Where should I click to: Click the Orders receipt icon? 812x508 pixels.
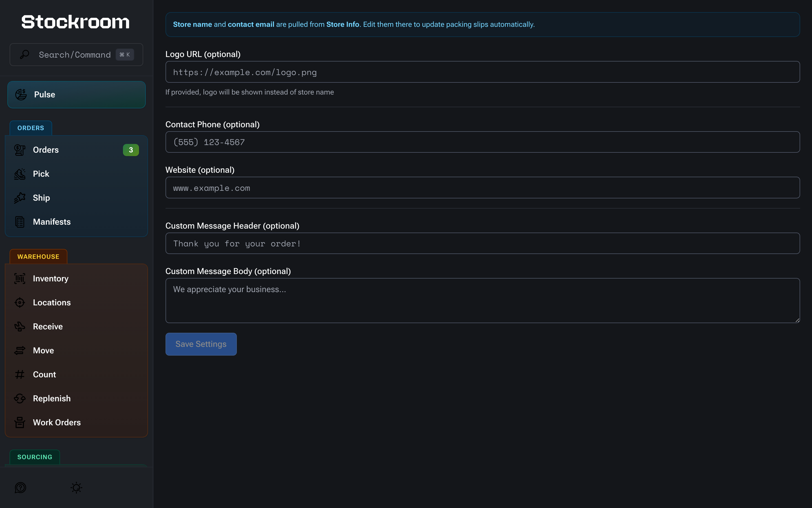20,150
